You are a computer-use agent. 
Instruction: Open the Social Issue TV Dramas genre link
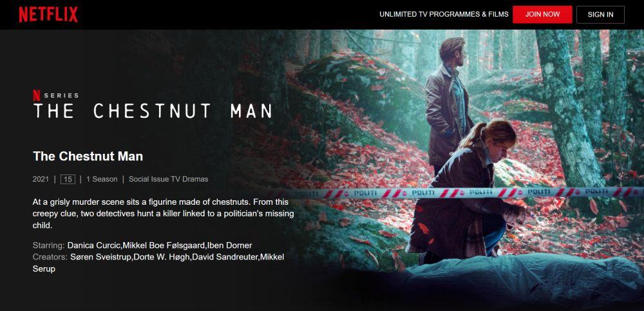168,179
